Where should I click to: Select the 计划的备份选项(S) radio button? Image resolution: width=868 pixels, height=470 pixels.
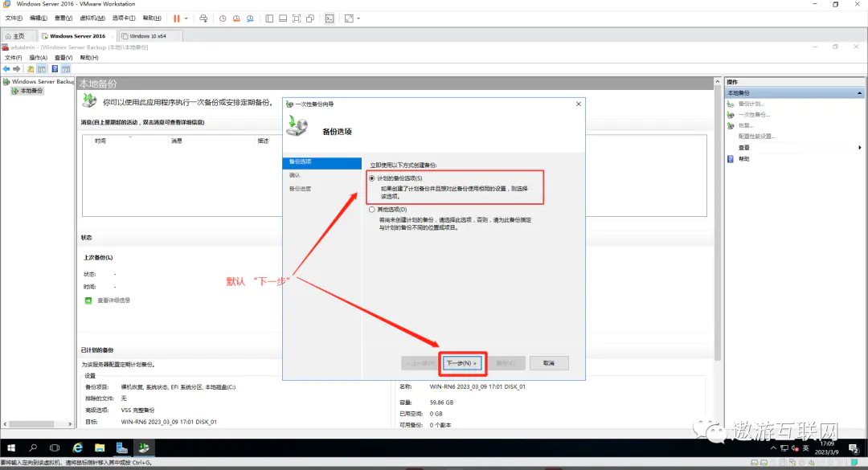point(372,178)
